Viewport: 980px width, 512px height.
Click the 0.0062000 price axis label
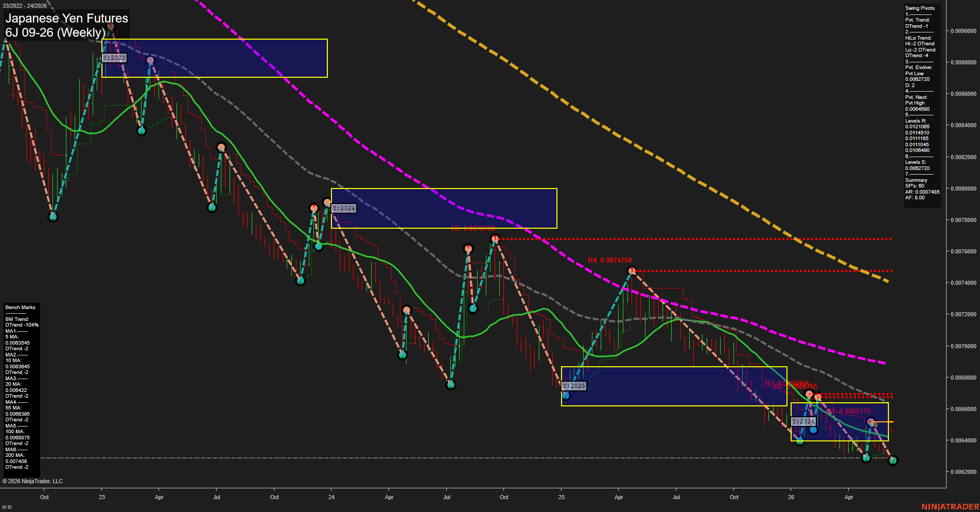click(963, 472)
